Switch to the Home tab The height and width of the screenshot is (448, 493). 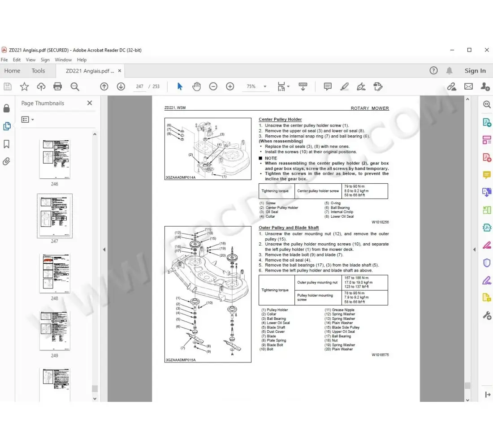pos(12,71)
